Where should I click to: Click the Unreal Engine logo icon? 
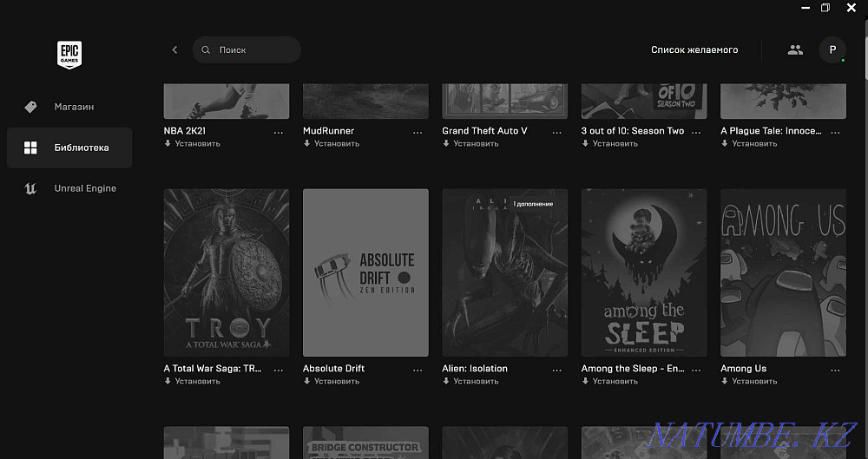(30, 188)
